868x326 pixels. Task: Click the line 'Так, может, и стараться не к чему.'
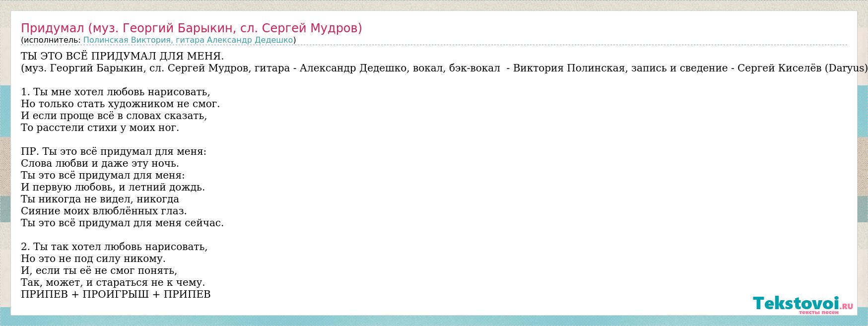point(113,282)
